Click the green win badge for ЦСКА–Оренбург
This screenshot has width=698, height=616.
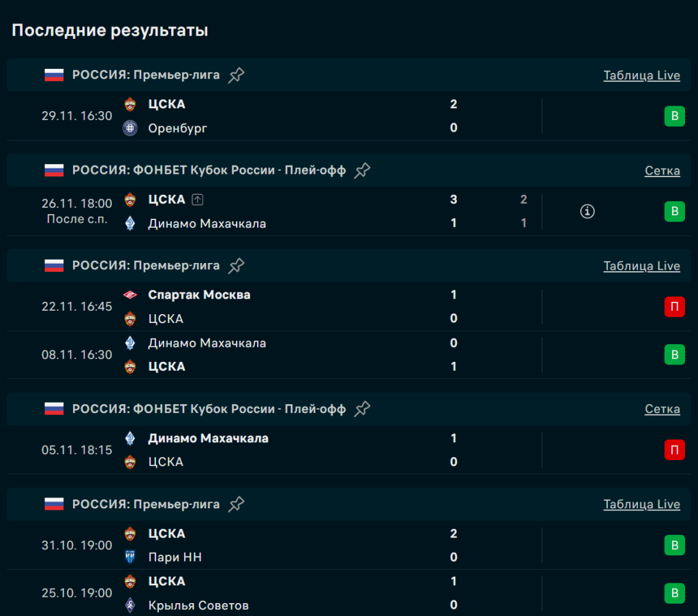click(674, 116)
